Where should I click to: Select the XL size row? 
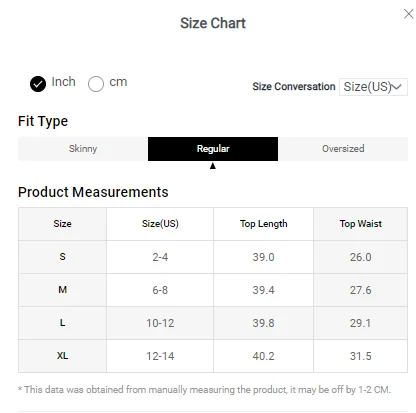(x=213, y=356)
